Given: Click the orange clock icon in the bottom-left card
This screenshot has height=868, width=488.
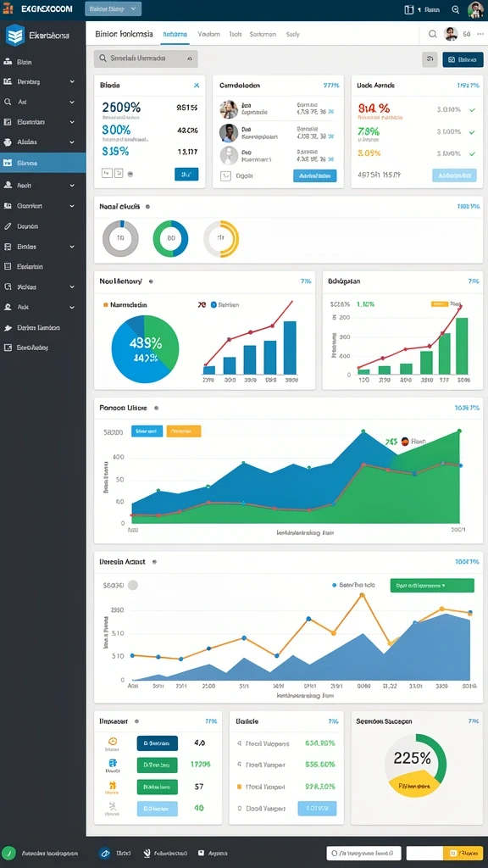Looking at the screenshot, I should [113, 741].
